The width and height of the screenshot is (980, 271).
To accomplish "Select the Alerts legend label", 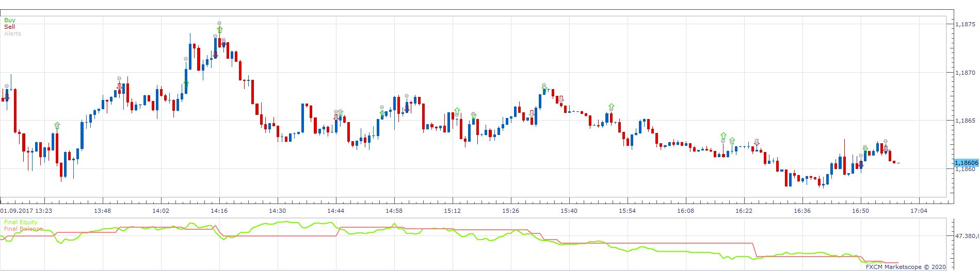I will click(12, 33).
